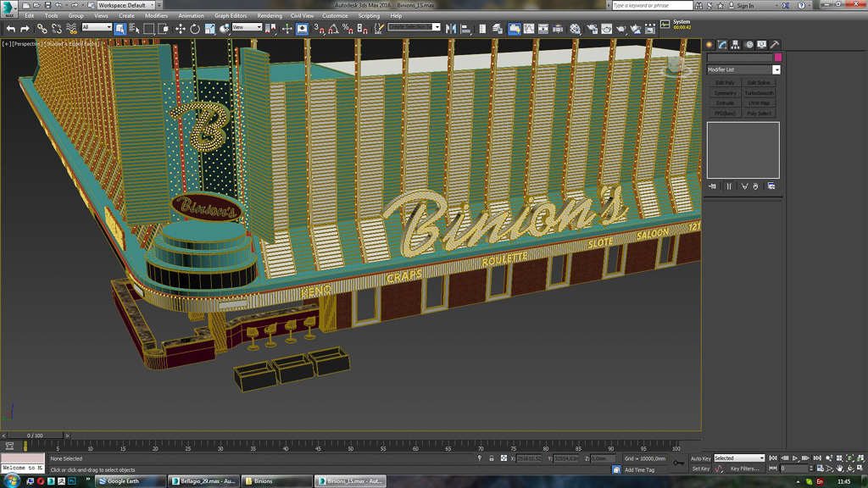Click the Key Filters button
The width and height of the screenshot is (868, 488).
tap(744, 469)
